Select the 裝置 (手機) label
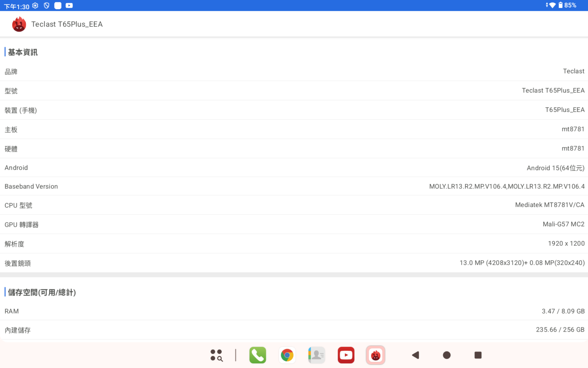The image size is (588, 368). click(21, 110)
